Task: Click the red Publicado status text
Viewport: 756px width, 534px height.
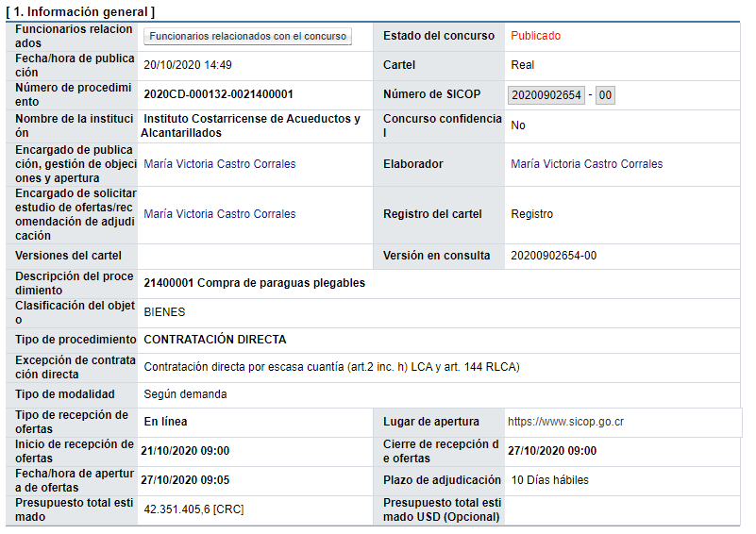Action: click(x=535, y=36)
